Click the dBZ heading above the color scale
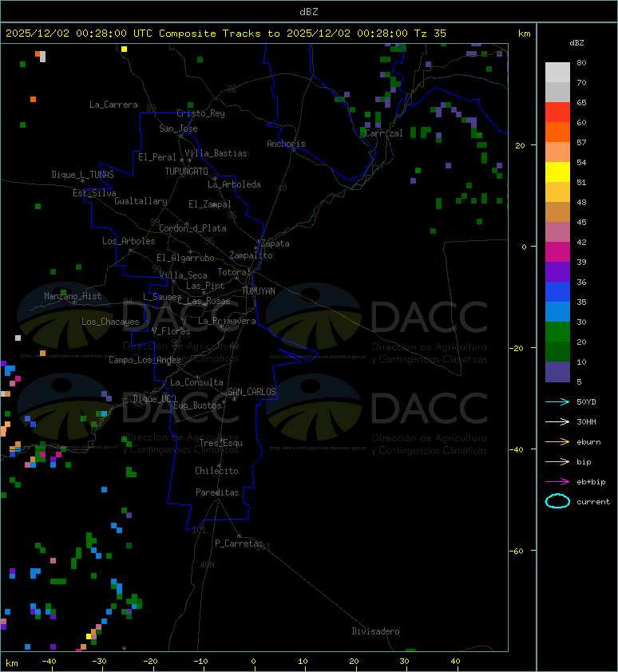This screenshot has height=672, width=618. tap(576, 43)
